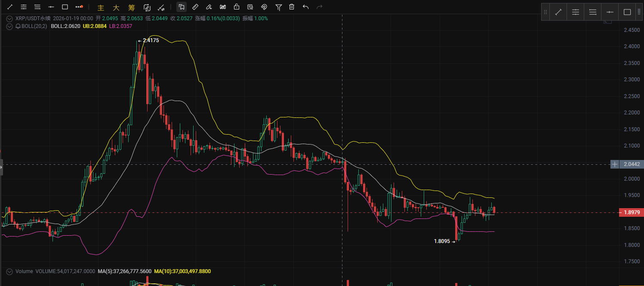Click the plus button beside 2.0442 price
The height and width of the screenshot is (286, 644).
click(x=615, y=164)
